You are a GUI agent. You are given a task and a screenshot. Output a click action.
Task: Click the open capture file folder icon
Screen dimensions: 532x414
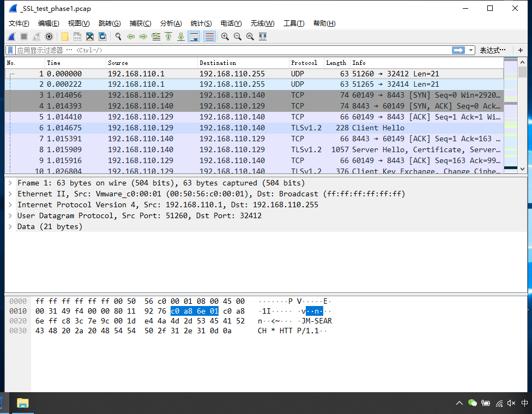point(65,37)
